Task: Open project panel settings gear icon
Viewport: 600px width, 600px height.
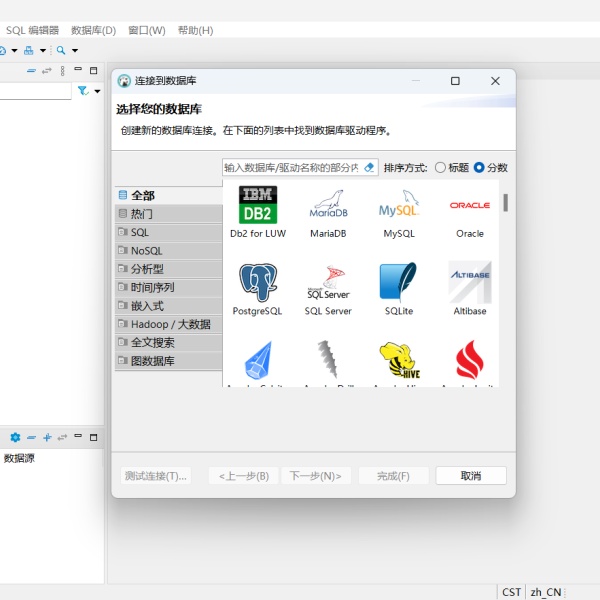Action: coord(15,437)
